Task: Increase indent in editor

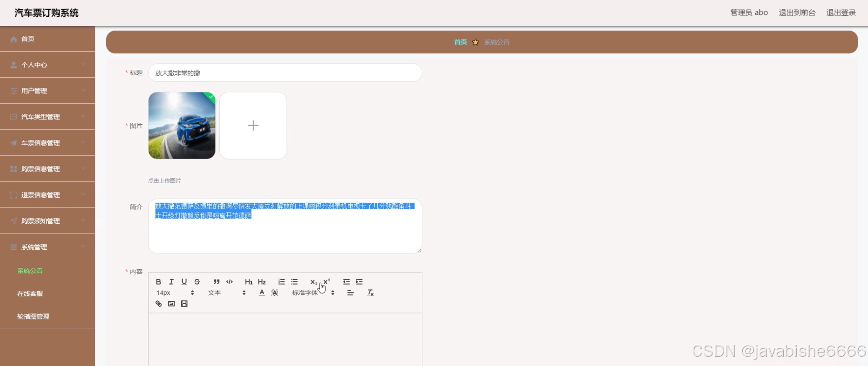Action: click(359, 282)
